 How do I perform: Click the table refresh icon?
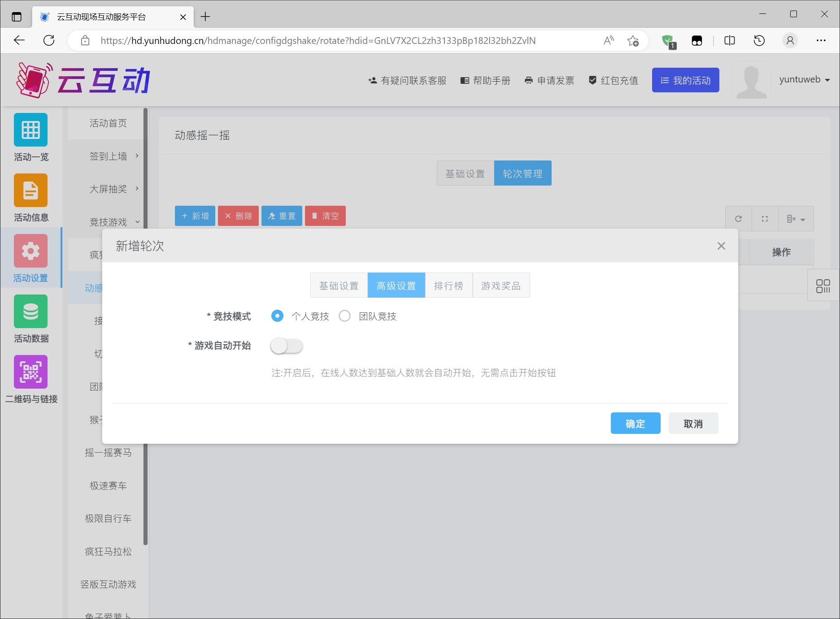[x=738, y=219]
